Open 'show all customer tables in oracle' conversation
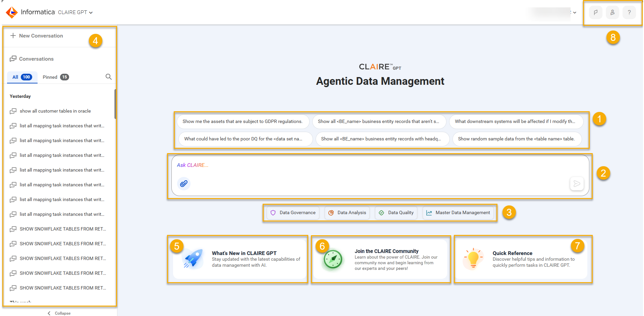This screenshot has width=644, height=316. [55, 111]
